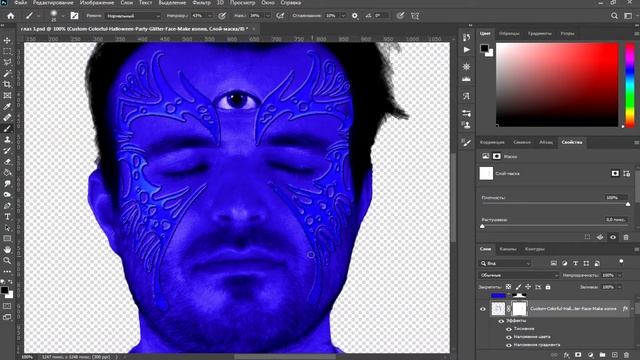The width and height of the screenshot is (640, 360).
Task: Click the Home icon in options bar
Action: (11, 16)
